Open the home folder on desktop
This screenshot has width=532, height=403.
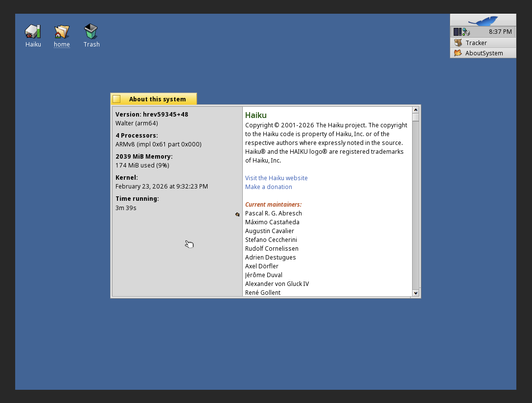click(x=62, y=32)
